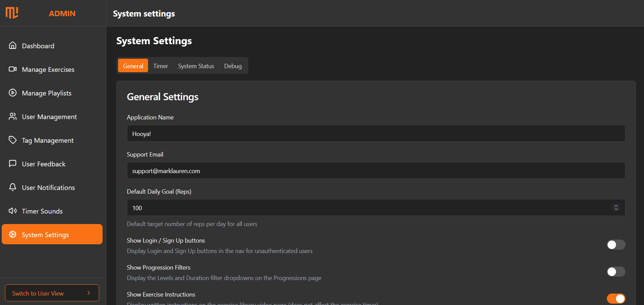Click the chevron arrow in Switch to User View
Image resolution: width=644 pixels, height=305 pixels.
click(89, 293)
